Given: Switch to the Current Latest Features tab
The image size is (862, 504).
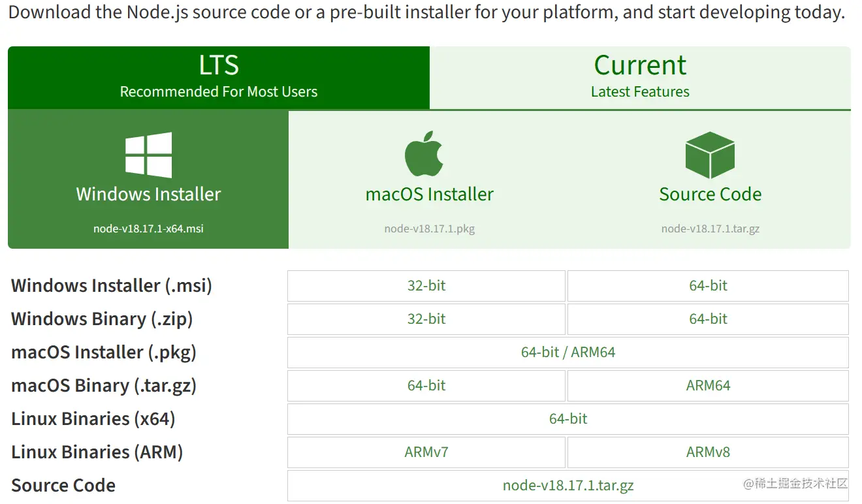Looking at the screenshot, I should (x=640, y=77).
